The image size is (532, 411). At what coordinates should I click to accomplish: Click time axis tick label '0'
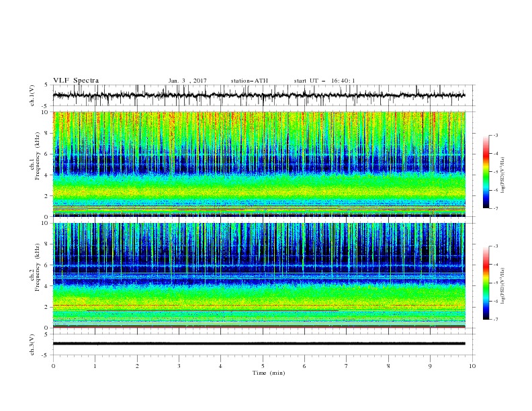[53, 366]
